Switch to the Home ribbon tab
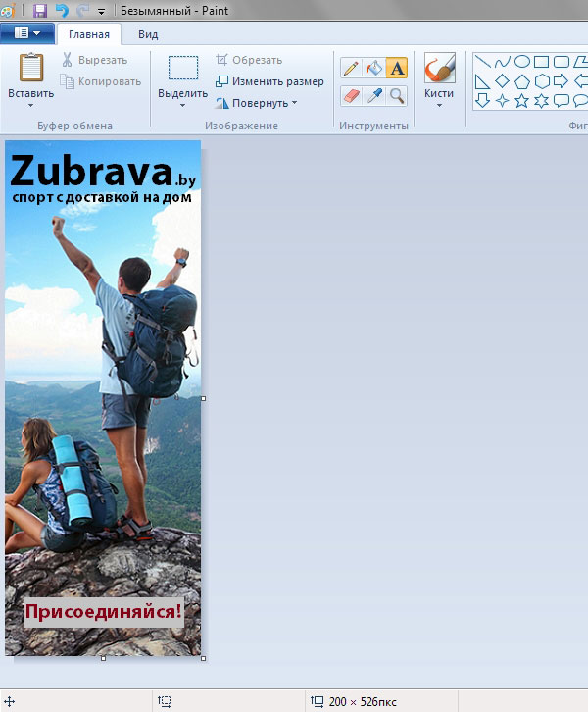Screen dimensions: 588x712 tap(89, 34)
